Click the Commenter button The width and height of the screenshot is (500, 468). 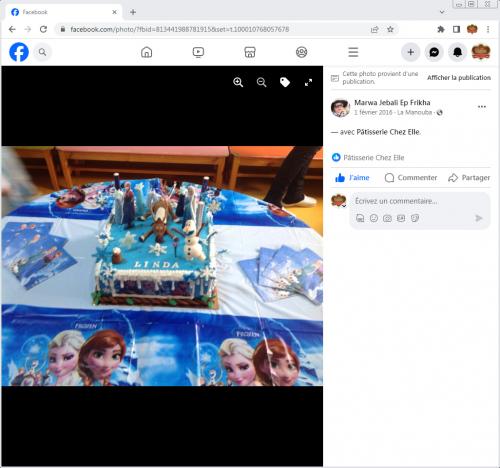coord(411,178)
